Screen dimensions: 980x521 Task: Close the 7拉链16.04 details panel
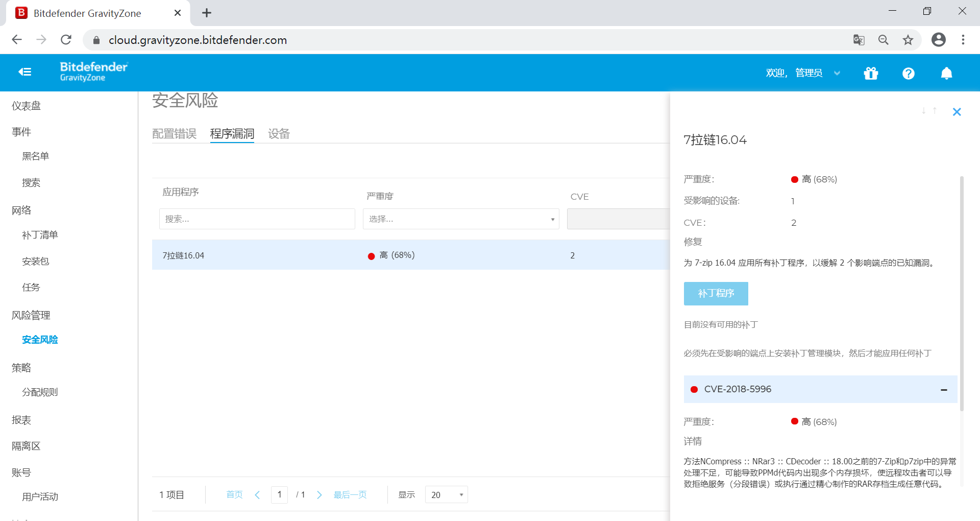point(957,112)
